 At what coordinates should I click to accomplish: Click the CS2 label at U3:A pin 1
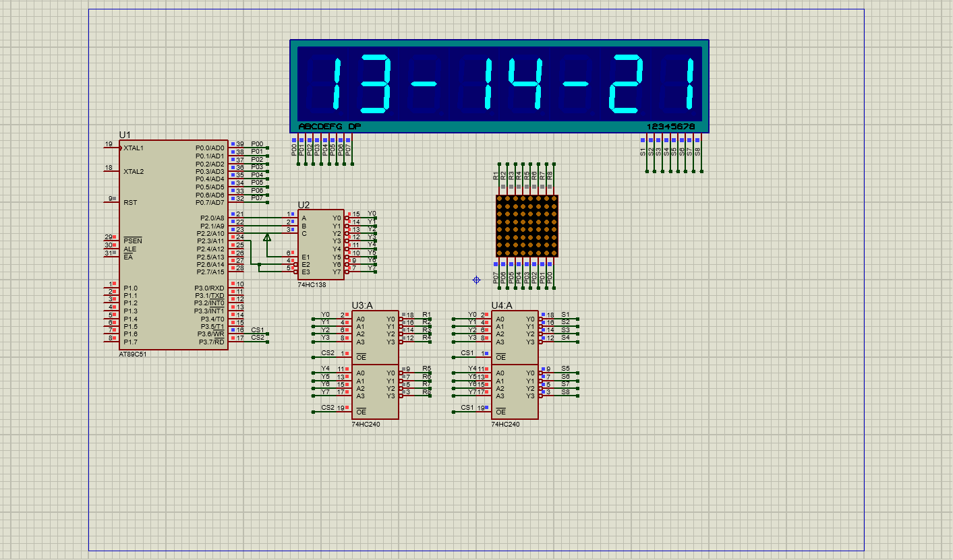pyautogui.click(x=328, y=352)
